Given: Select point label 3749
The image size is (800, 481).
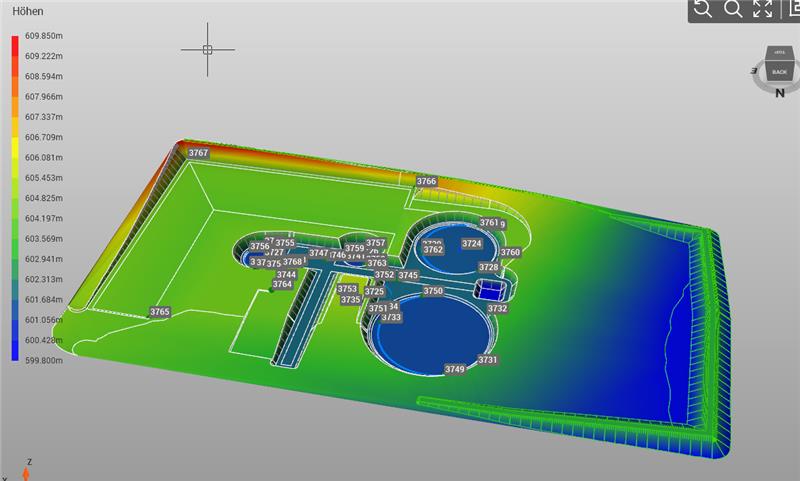Looking at the screenshot, I should pyautogui.click(x=455, y=369).
